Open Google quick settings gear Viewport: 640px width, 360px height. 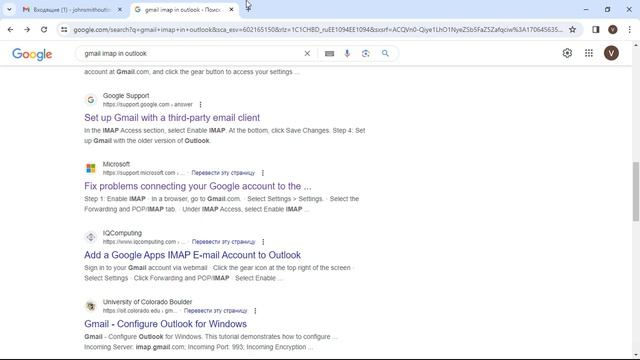point(567,53)
